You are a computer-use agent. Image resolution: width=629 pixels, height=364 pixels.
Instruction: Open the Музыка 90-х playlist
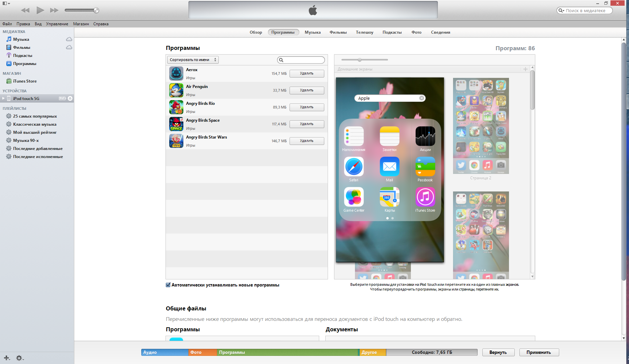tap(26, 141)
